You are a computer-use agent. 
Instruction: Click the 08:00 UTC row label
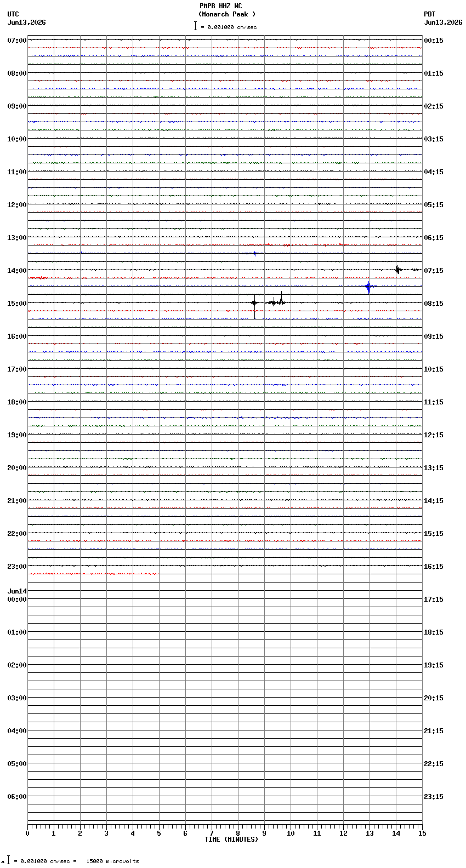(17, 73)
